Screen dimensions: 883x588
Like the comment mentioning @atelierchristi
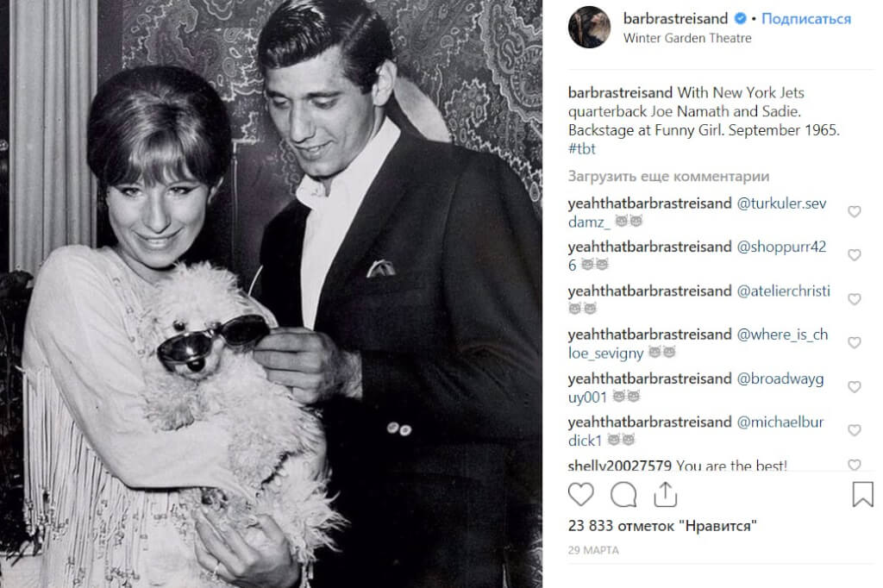855,298
